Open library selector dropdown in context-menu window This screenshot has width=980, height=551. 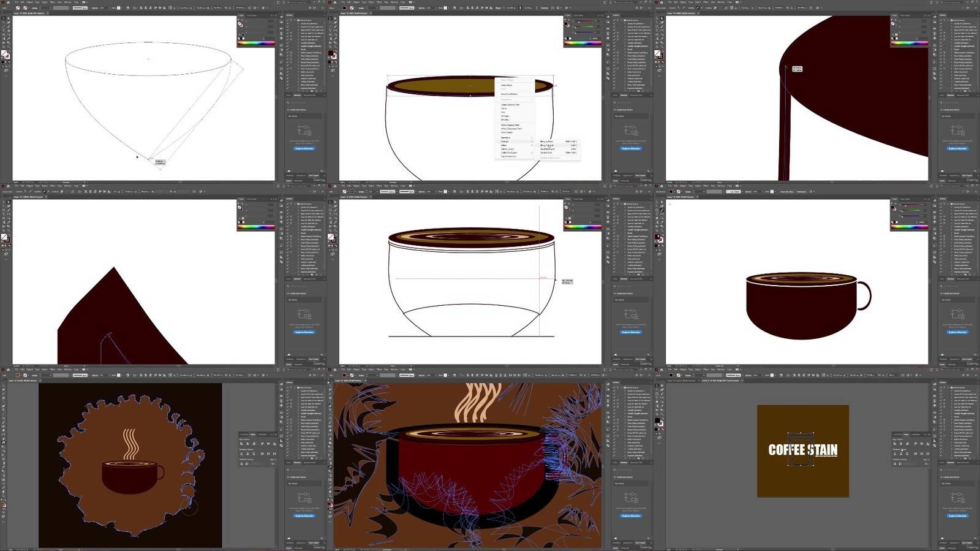point(631,116)
